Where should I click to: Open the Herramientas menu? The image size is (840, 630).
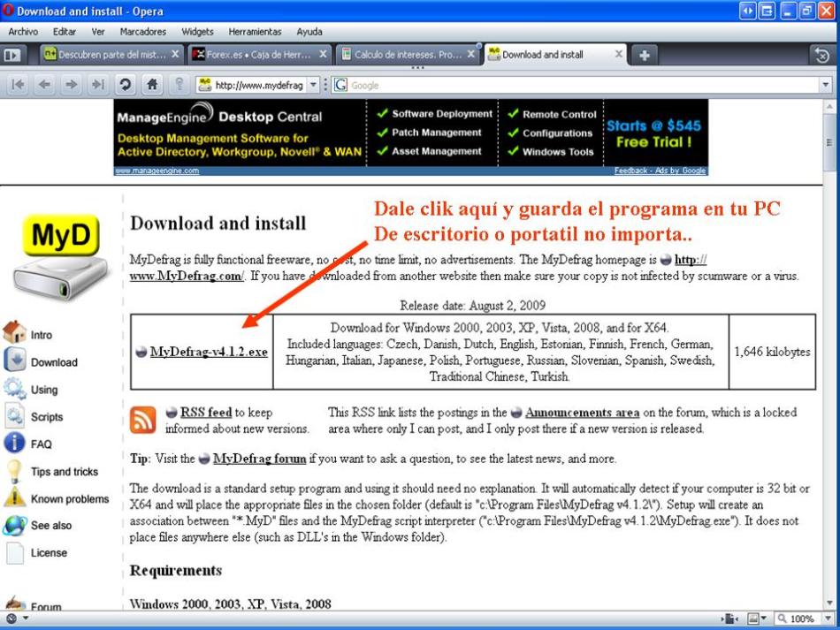pyautogui.click(x=255, y=32)
